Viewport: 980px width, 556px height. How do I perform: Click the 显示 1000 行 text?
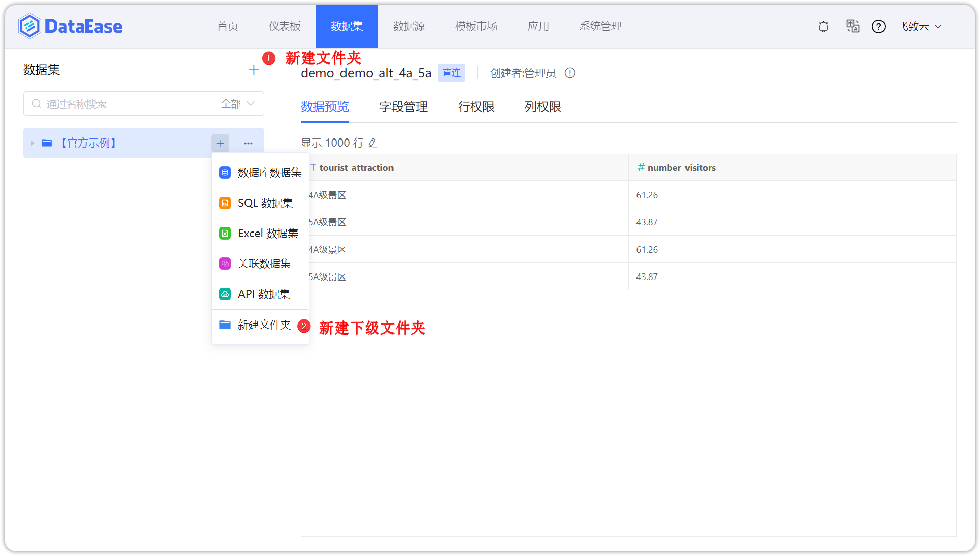(332, 143)
